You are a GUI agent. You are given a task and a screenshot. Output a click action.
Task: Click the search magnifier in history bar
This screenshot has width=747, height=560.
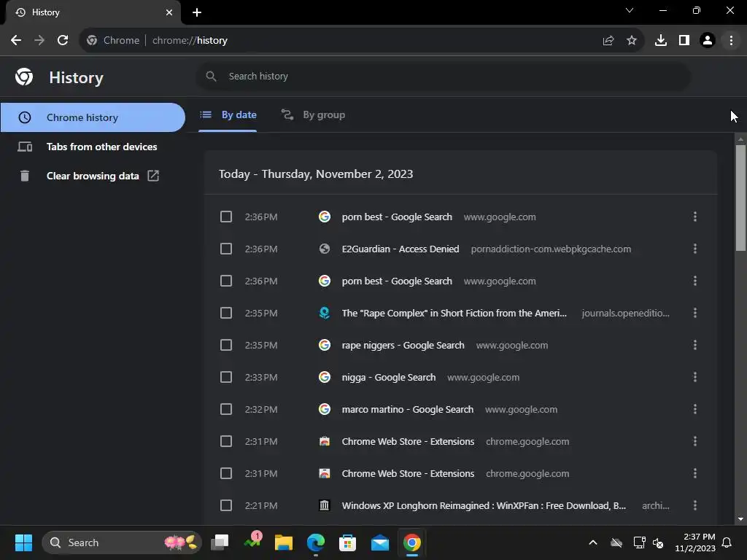211,76
